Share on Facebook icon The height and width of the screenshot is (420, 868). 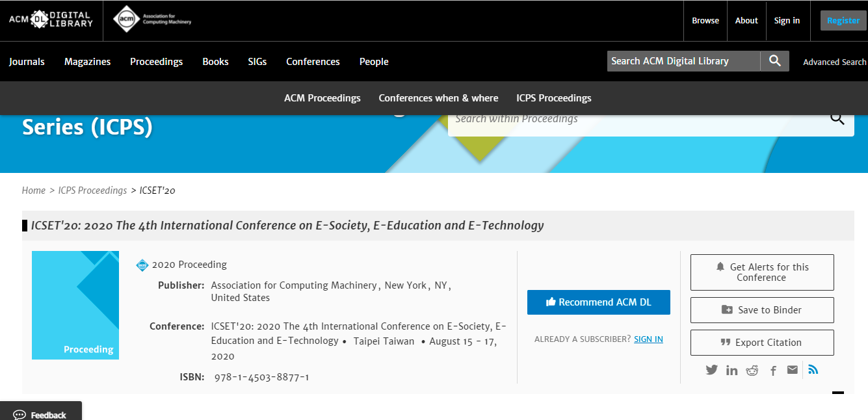coord(773,371)
